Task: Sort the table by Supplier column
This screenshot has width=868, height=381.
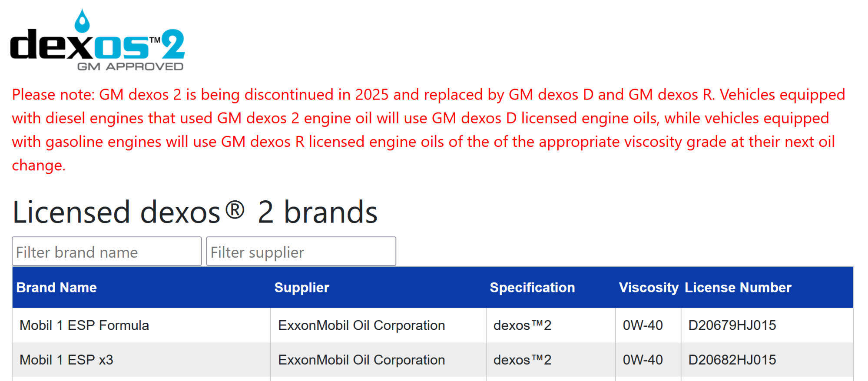Action: click(301, 287)
